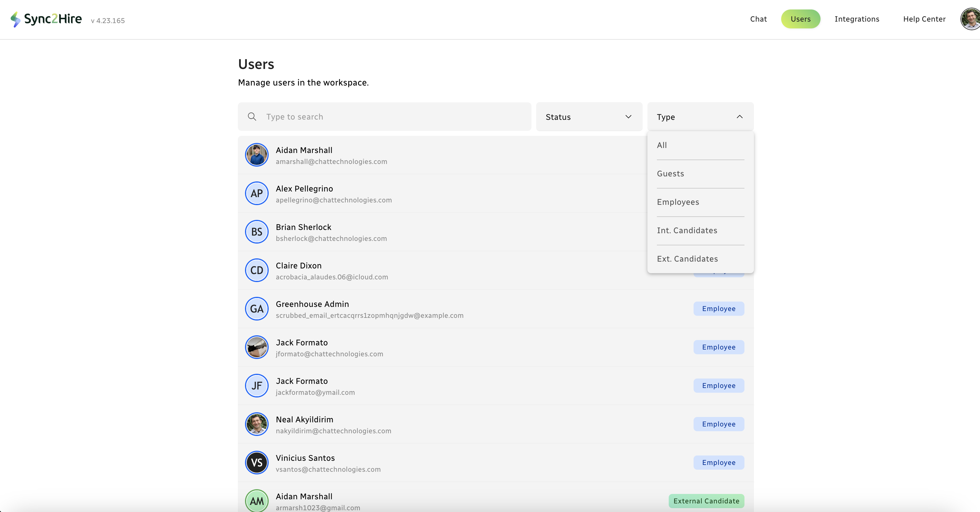Expand the Status filter dropdown
This screenshot has height=512, width=980.
[x=589, y=117]
